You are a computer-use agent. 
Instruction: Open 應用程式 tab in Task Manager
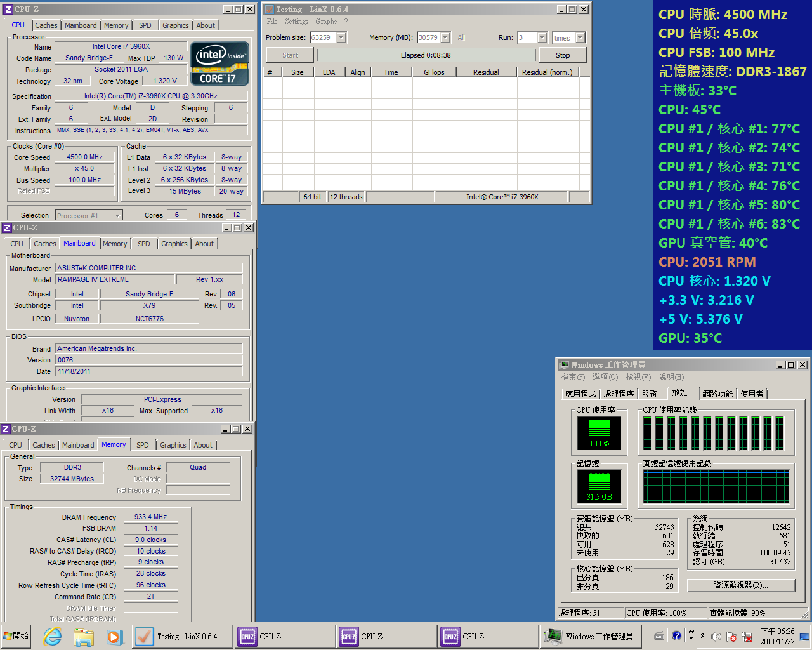tap(580, 394)
